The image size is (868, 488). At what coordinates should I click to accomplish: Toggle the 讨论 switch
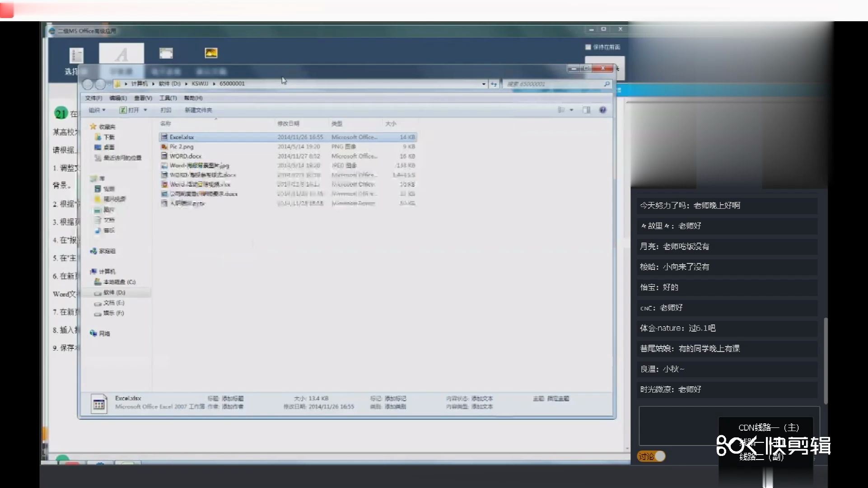click(x=651, y=456)
